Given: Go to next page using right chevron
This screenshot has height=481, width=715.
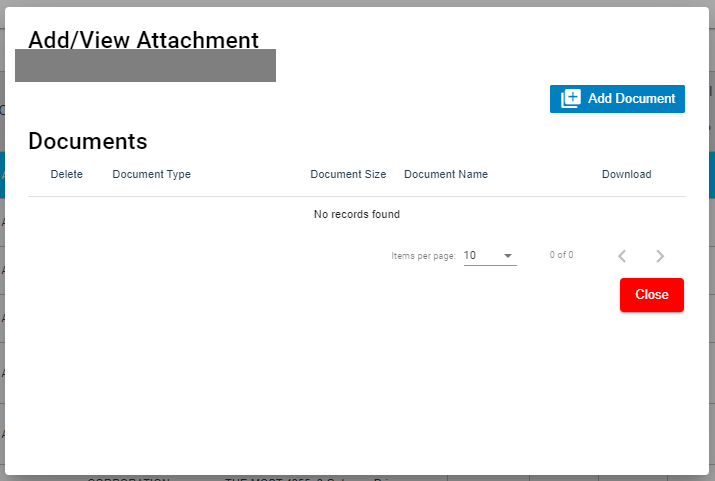Looking at the screenshot, I should point(660,256).
